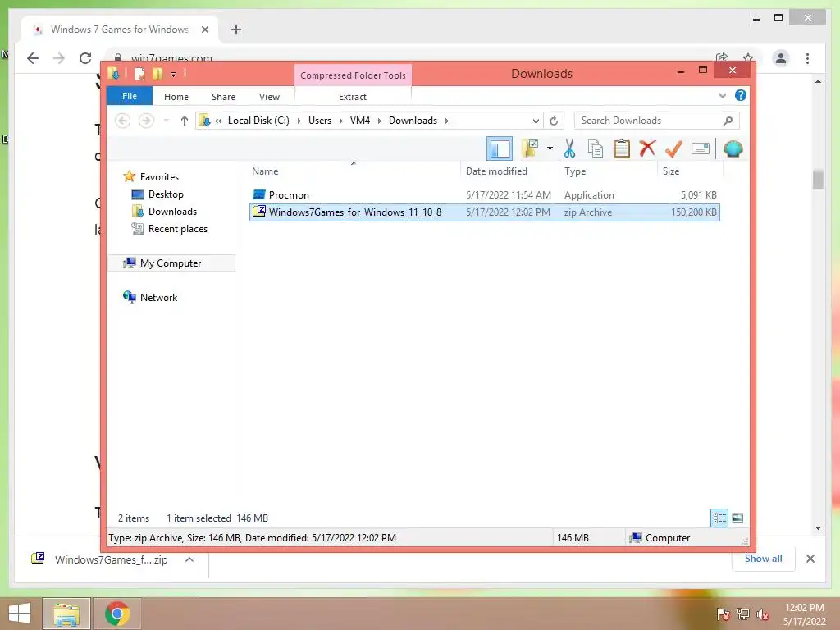This screenshot has width=840, height=630.
Task: Select Desktop in the navigation pane
Action: pyautogui.click(x=166, y=194)
